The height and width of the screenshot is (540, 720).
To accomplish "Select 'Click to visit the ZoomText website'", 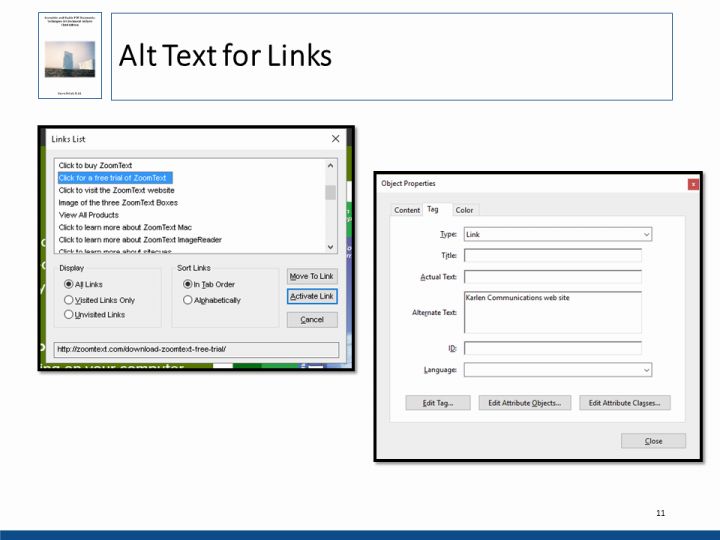I will click(x=116, y=190).
